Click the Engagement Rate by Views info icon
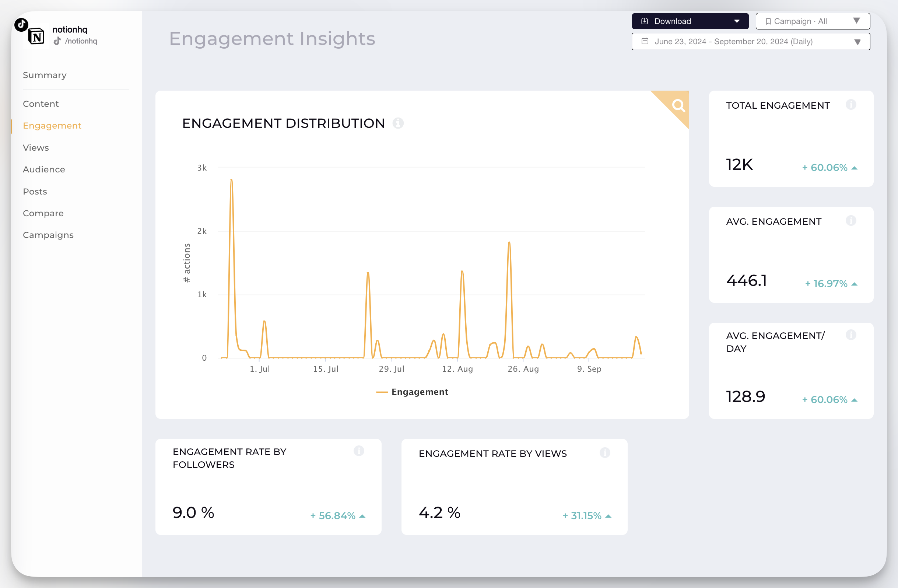 tap(604, 452)
